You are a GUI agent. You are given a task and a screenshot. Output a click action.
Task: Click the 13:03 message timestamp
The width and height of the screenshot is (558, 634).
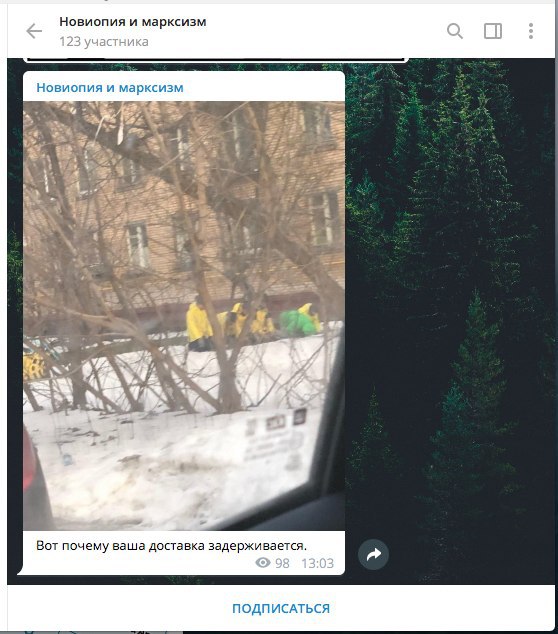[317, 563]
